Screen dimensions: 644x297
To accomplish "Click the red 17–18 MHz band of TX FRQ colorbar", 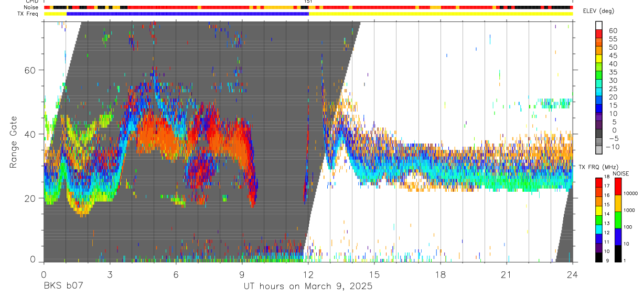I will (598, 182).
